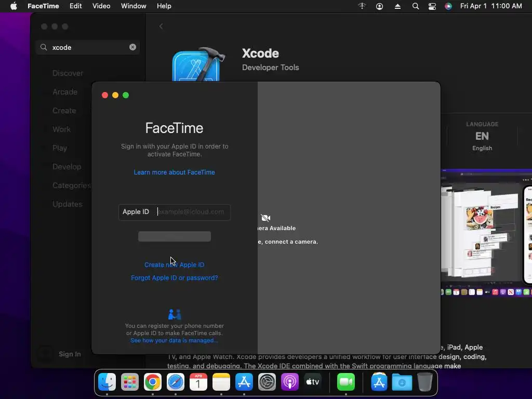The image size is (532, 399).
Task: Open Spotlight search in menu bar
Action: pos(415,6)
